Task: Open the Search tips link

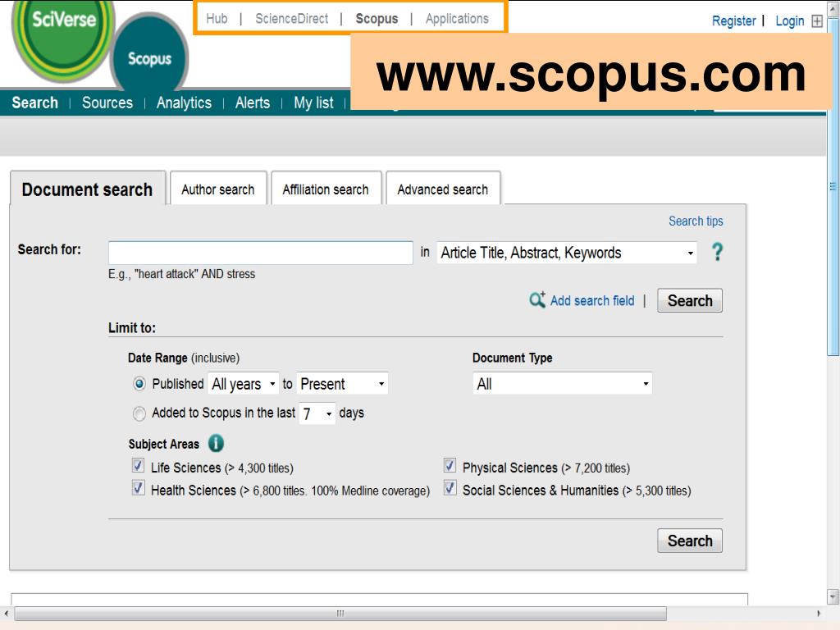Action: point(696,221)
